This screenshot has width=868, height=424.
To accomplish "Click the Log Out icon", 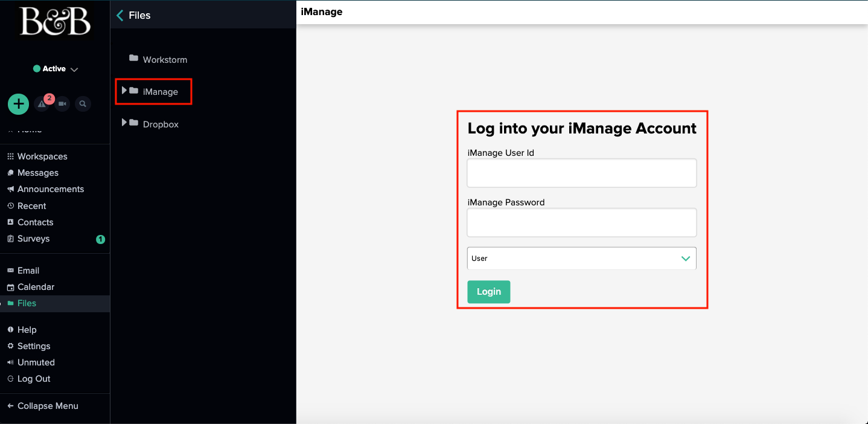I will click(x=10, y=379).
